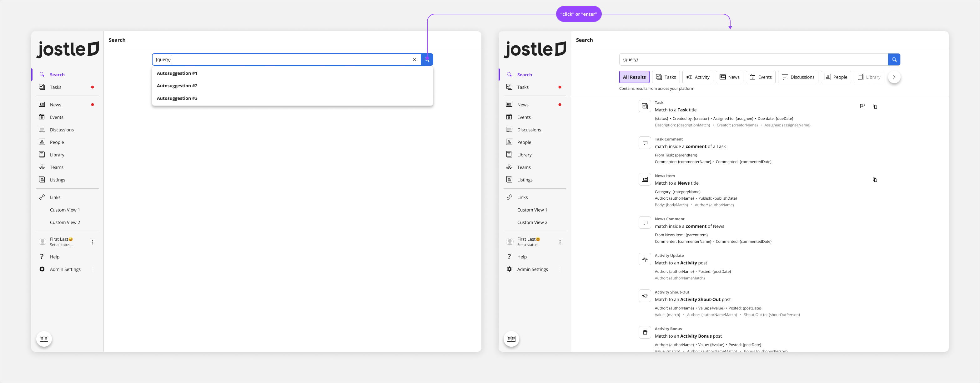Click open-book button in left window
980x383 pixels.
[x=44, y=339]
